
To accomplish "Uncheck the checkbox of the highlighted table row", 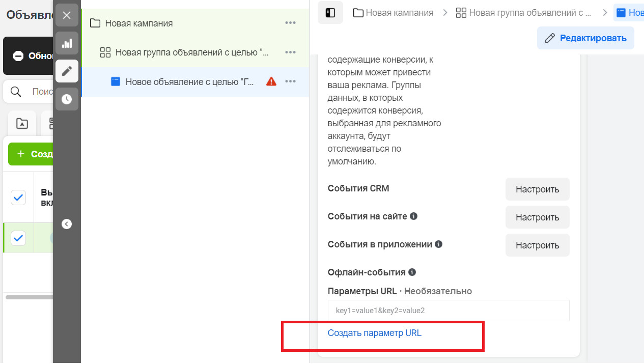I will [x=18, y=238].
